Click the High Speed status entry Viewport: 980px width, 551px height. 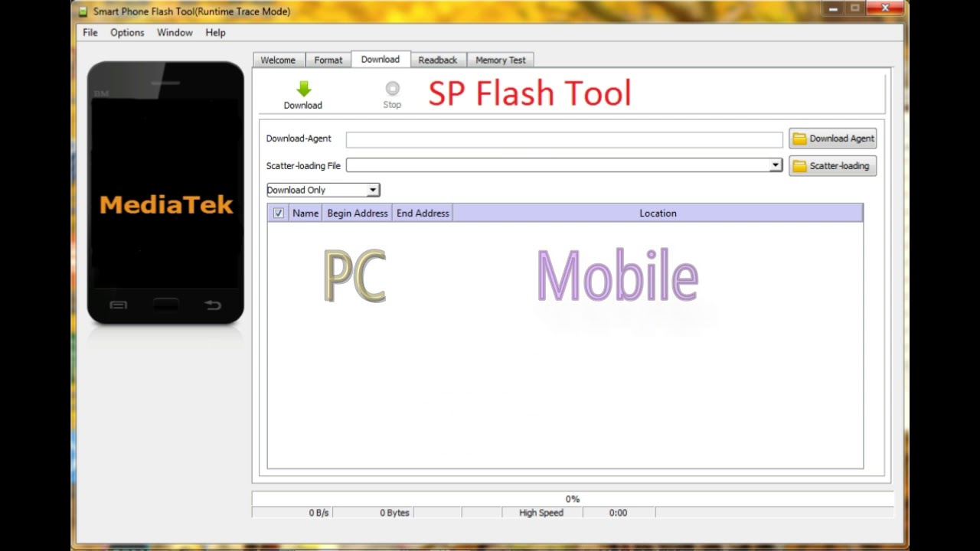pos(541,513)
